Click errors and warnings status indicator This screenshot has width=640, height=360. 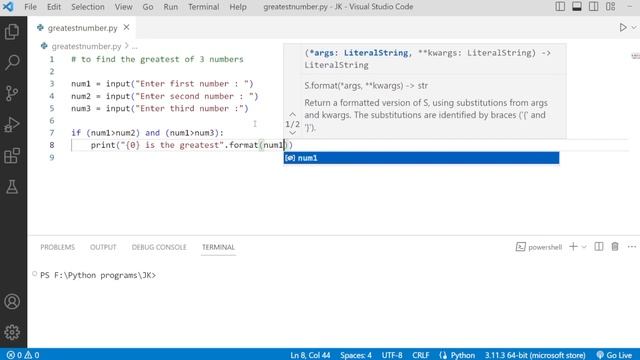pyautogui.click(x=23, y=355)
